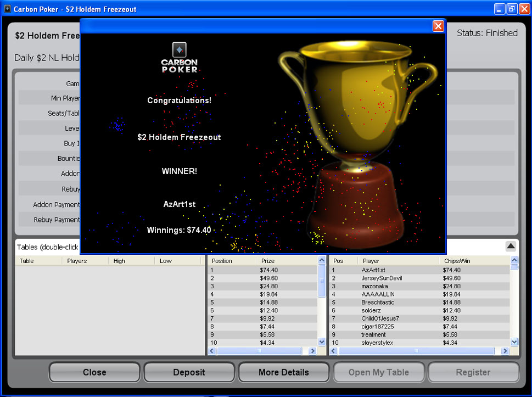
Task: Sort tables by Players column header
Action: [x=85, y=261]
